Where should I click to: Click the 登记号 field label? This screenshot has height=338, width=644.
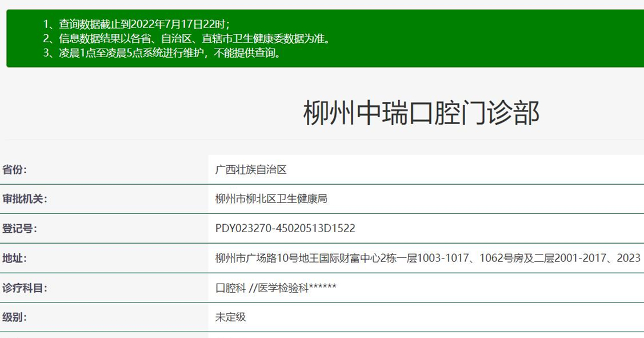pos(19,229)
